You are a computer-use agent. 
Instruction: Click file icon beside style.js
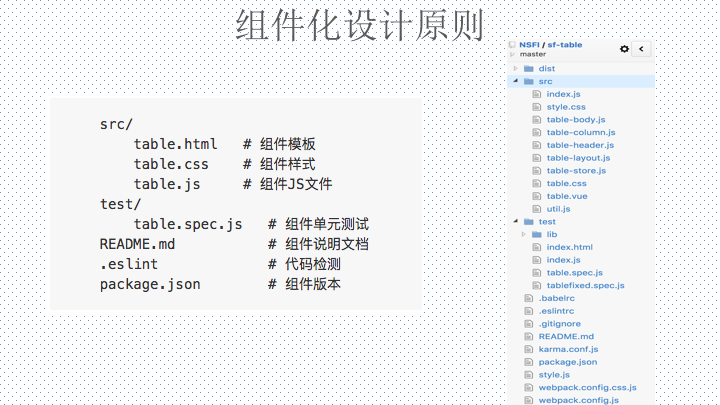pyautogui.click(x=529, y=375)
